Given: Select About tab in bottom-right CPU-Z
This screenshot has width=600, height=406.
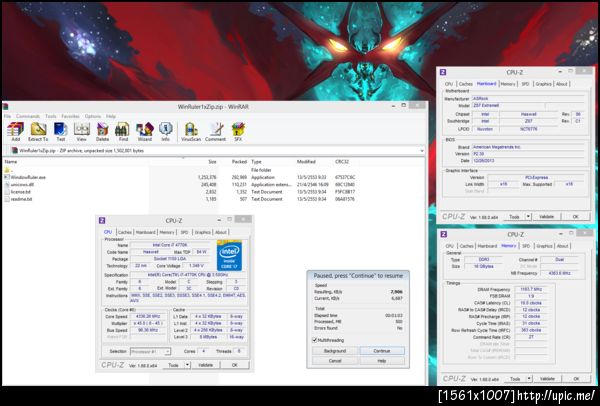Looking at the screenshot, I should click(x=562, y=246).
